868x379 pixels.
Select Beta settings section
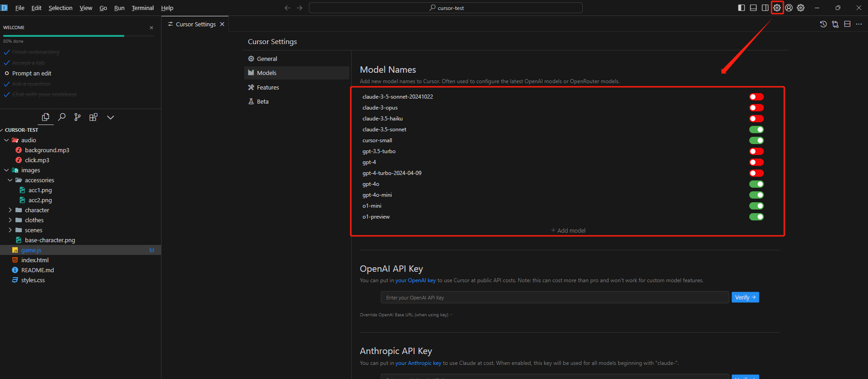[x=297, y=101]
